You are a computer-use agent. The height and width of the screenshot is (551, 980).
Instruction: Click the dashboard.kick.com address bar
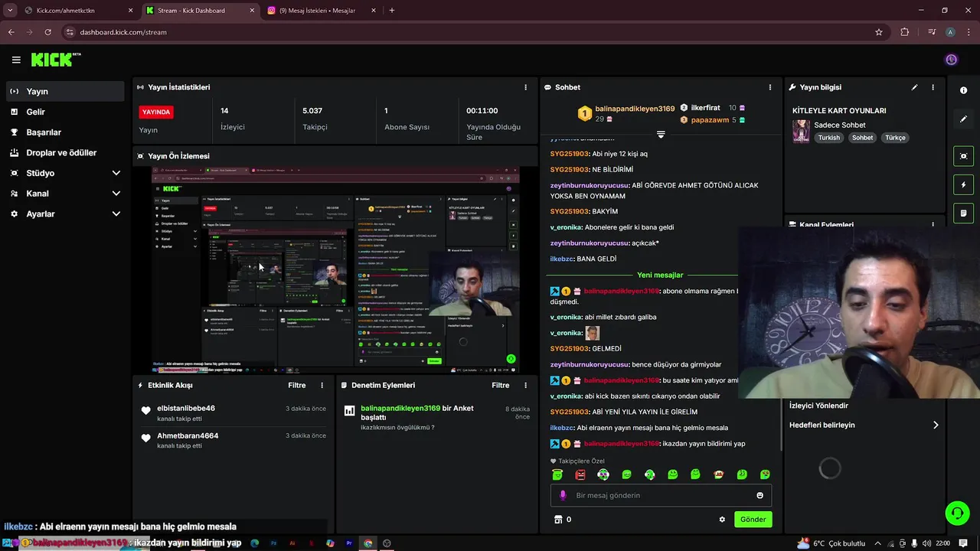[475, 32]
